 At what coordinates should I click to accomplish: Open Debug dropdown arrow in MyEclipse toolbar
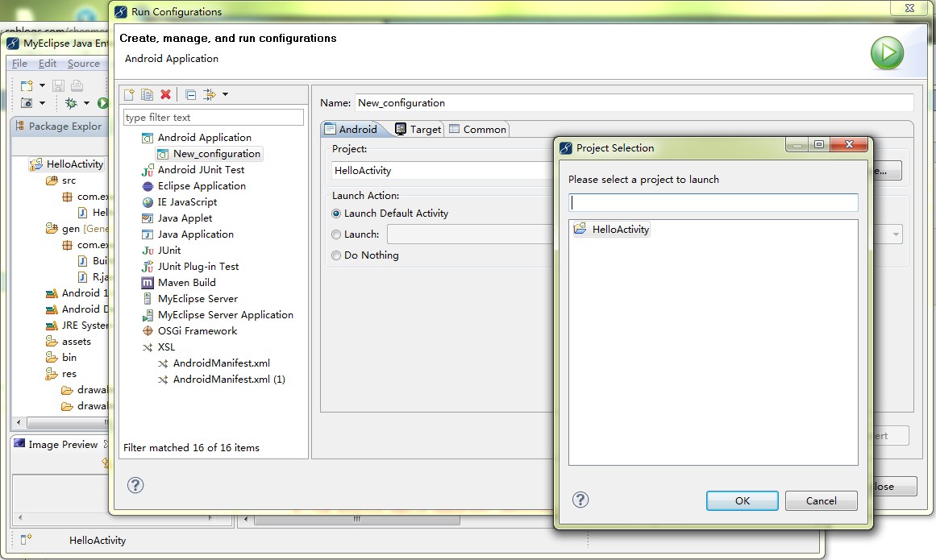coord(86,103)
